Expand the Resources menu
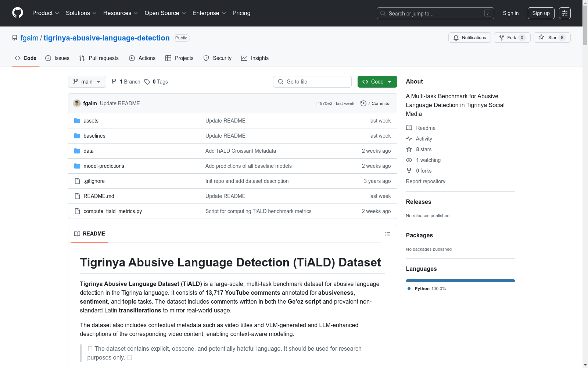588x368 pixels. (121, 13)
